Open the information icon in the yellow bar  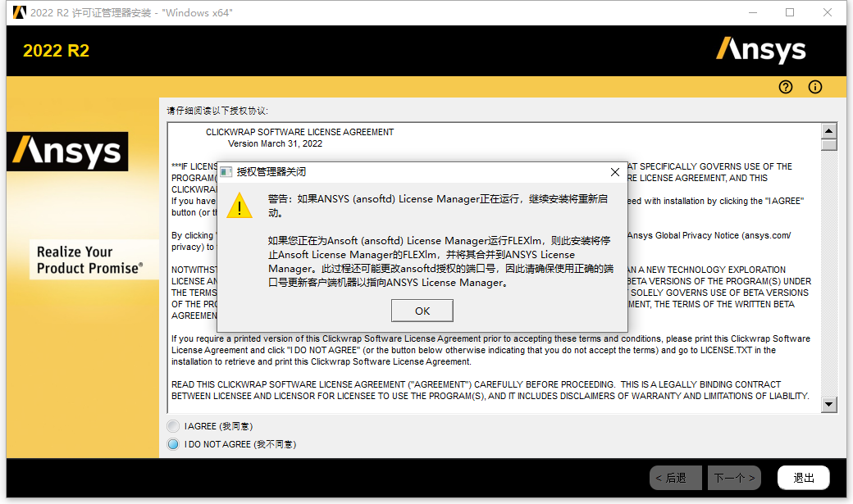coord(815,87)
